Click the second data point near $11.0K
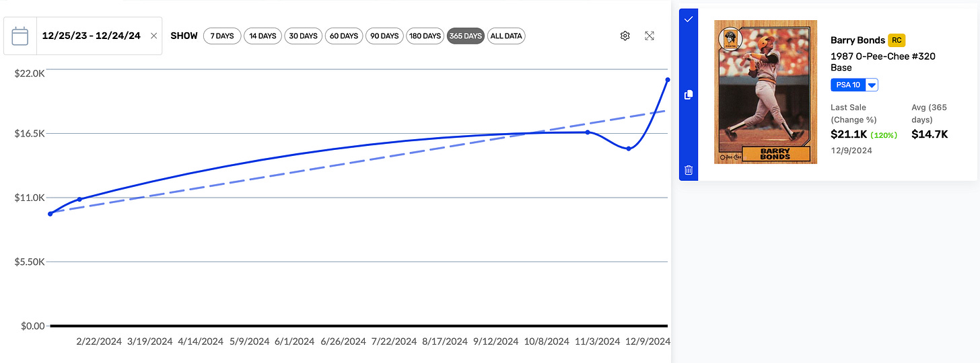This screenshot has height=363, width=980. [80, 199]
